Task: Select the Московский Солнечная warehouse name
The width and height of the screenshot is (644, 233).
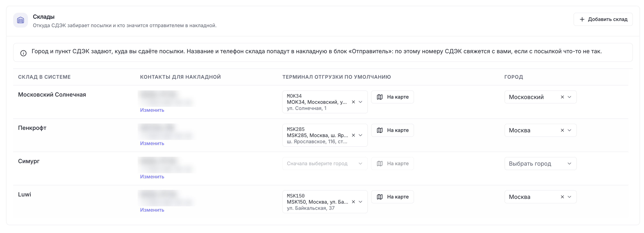Action: point(52,95)
